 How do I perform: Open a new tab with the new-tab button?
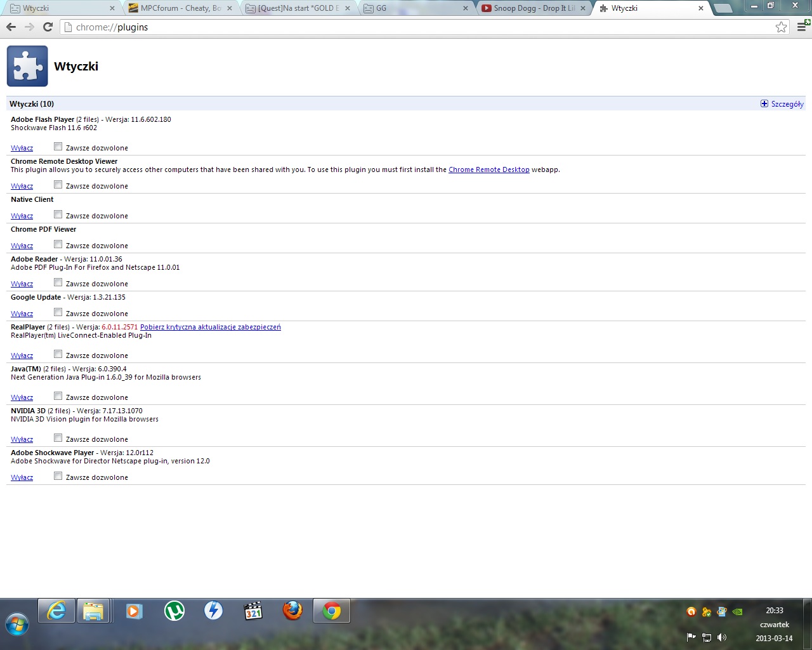point(723,8)
